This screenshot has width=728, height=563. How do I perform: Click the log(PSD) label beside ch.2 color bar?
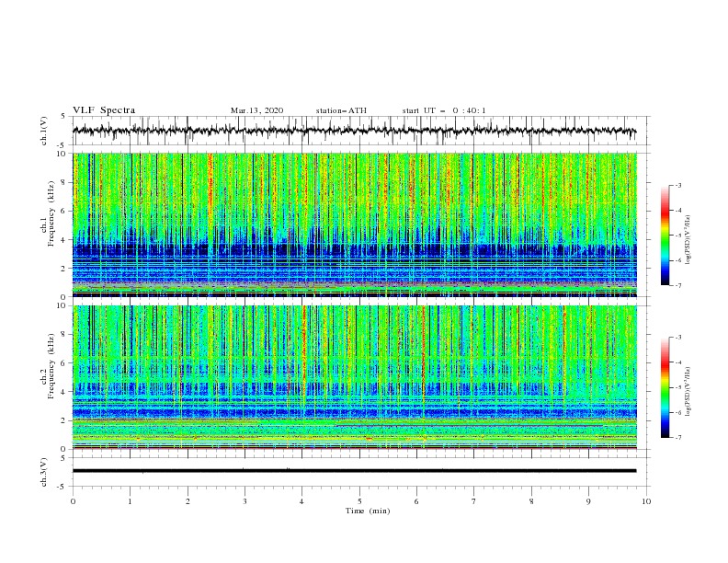click(688, 392)
